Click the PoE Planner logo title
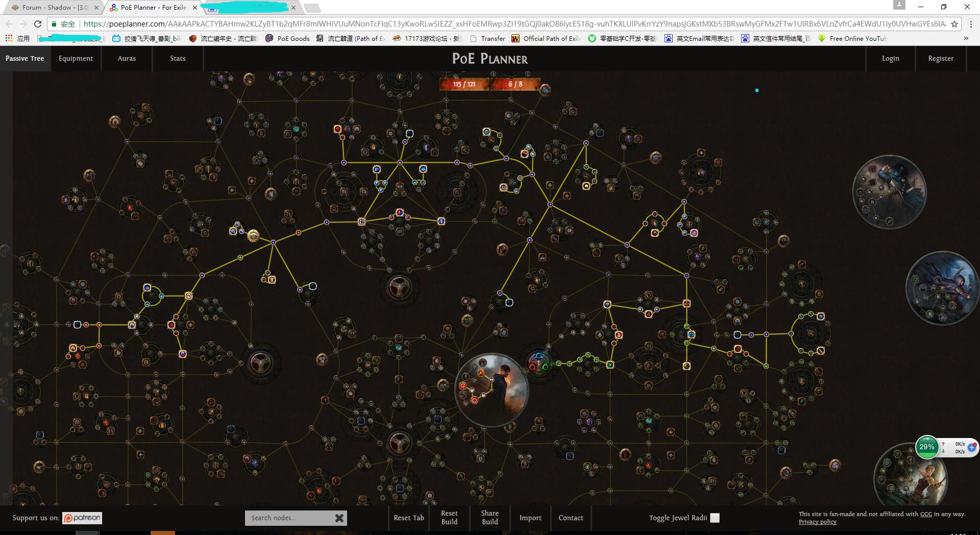The width and height of the screenshot is (980, 535). pyautogui.click(x=490, y=59)
